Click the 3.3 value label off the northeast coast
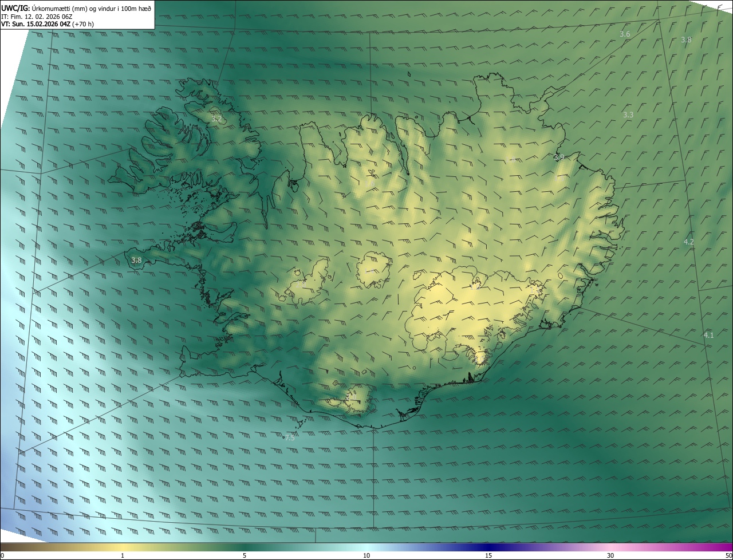This screenshot has width=733, height=560. coord(628,115)
